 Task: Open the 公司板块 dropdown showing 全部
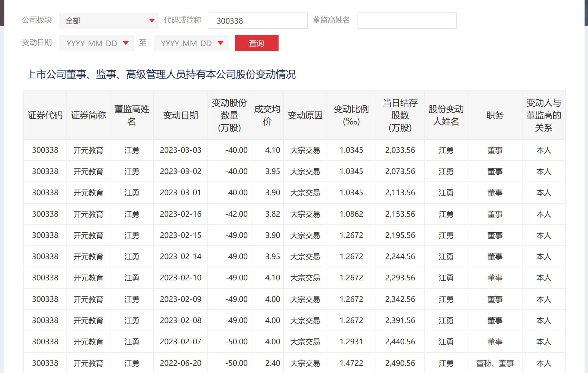109,21
